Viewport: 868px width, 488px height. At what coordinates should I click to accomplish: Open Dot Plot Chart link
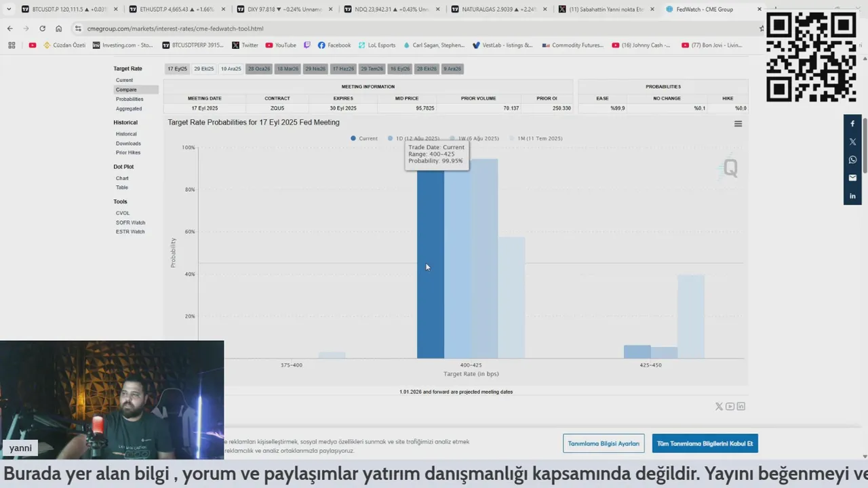tap(122, 178)
